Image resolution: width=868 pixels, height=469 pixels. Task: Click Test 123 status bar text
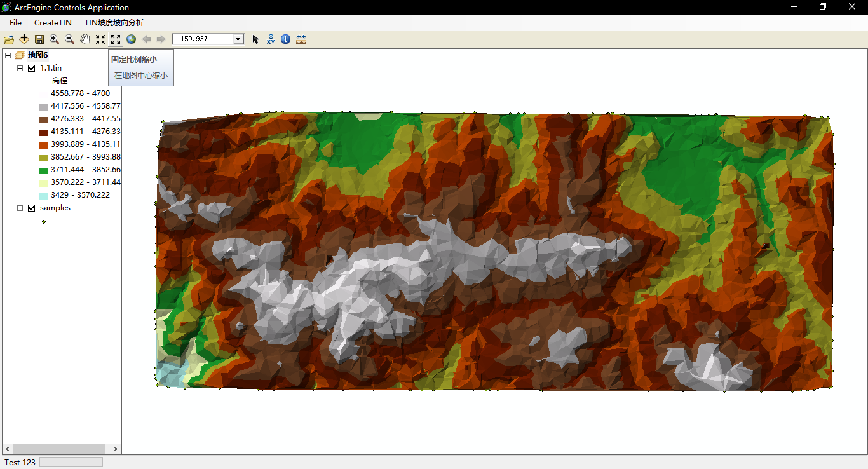point(20,463)
